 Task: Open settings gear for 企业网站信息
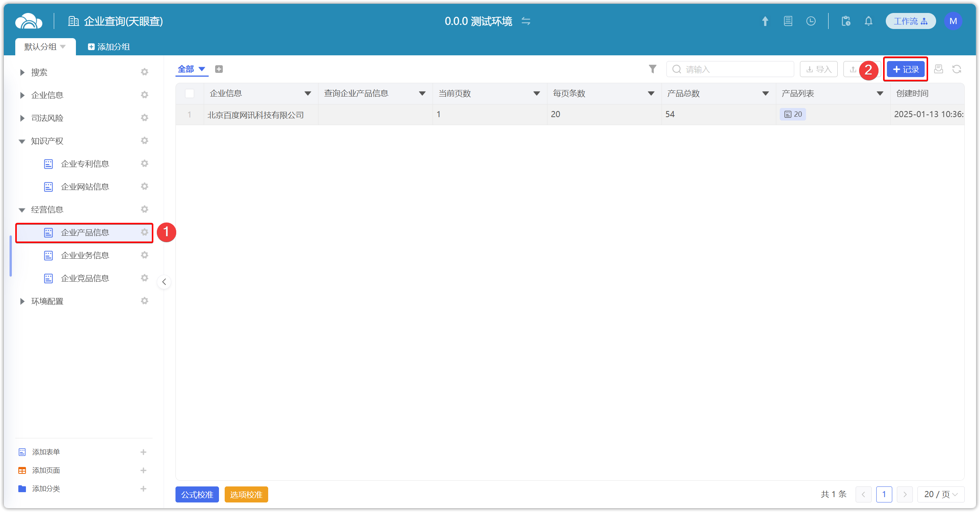[144, 187]
